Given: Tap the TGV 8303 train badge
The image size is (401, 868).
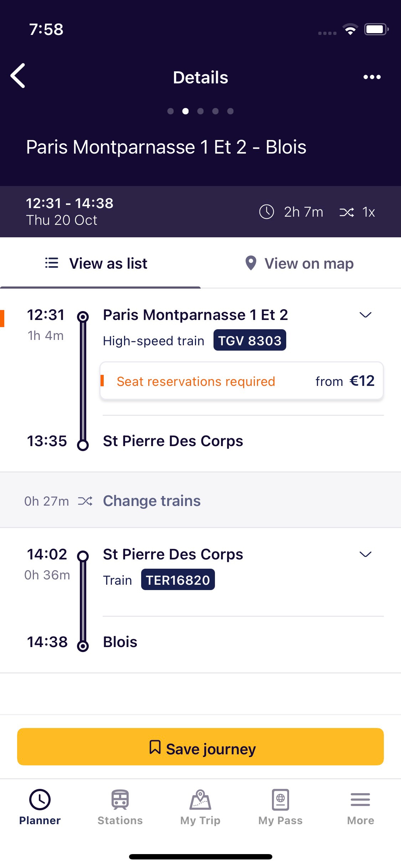Looking at the screenshot, I should pos(250,341).
